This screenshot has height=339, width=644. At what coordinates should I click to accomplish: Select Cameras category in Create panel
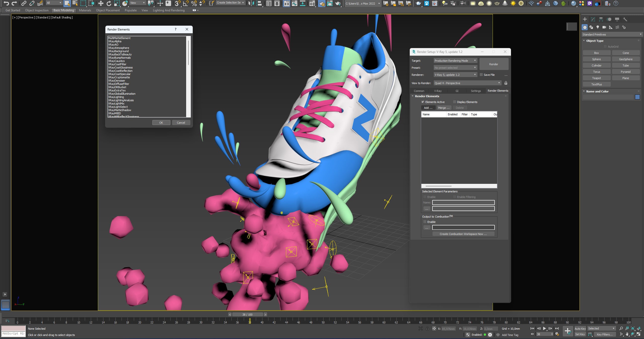point(604,27)
